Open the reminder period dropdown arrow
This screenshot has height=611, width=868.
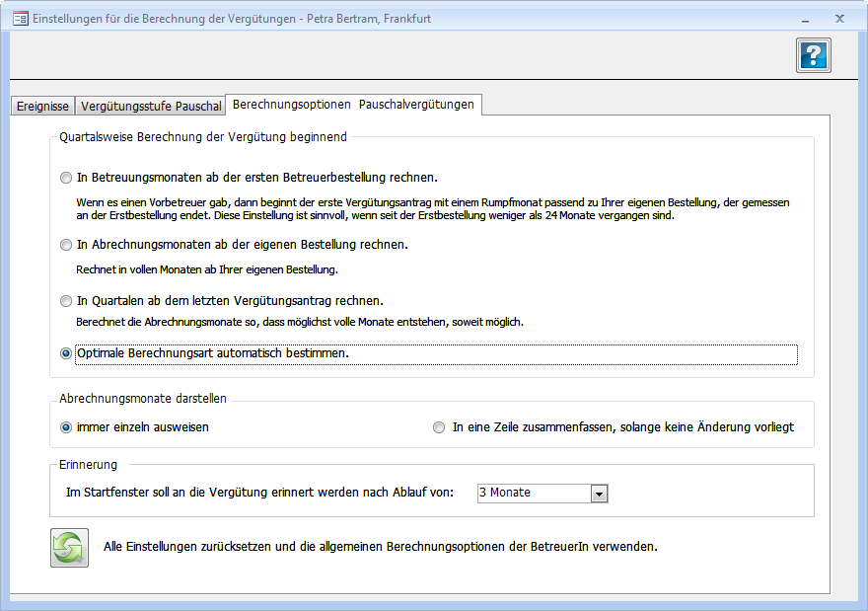pyautogui.click(x=599, y=494)
